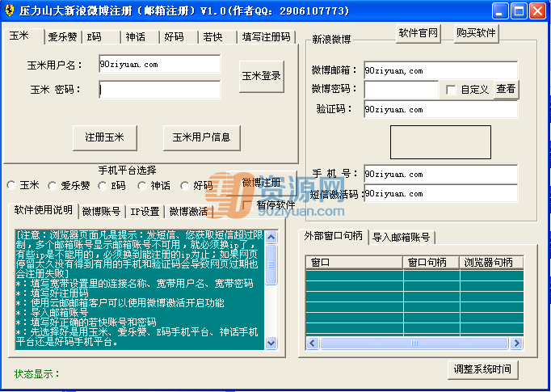Close the window
The height and width of the screenshot is (392, 551).
tap(537, 11)
